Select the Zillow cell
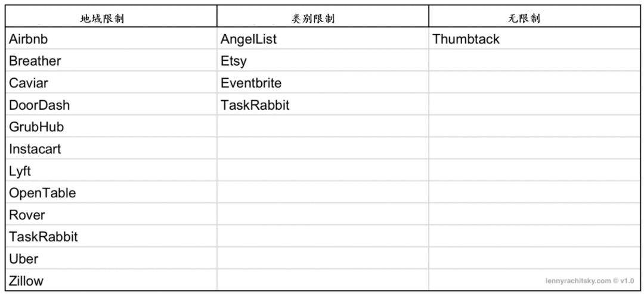This screenshot has width=644, height=294. pos(26,281)
